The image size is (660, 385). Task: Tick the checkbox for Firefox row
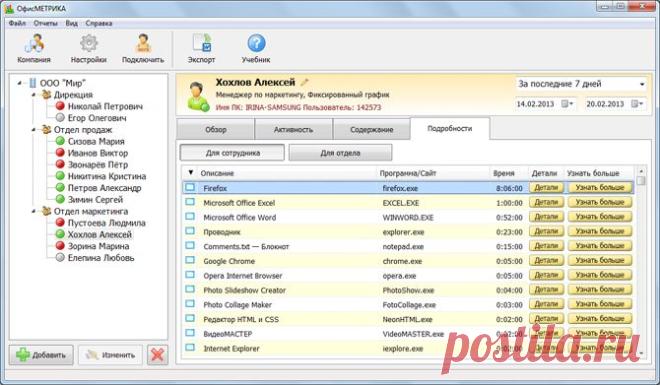pyautogui.click(x=190, y=187)
